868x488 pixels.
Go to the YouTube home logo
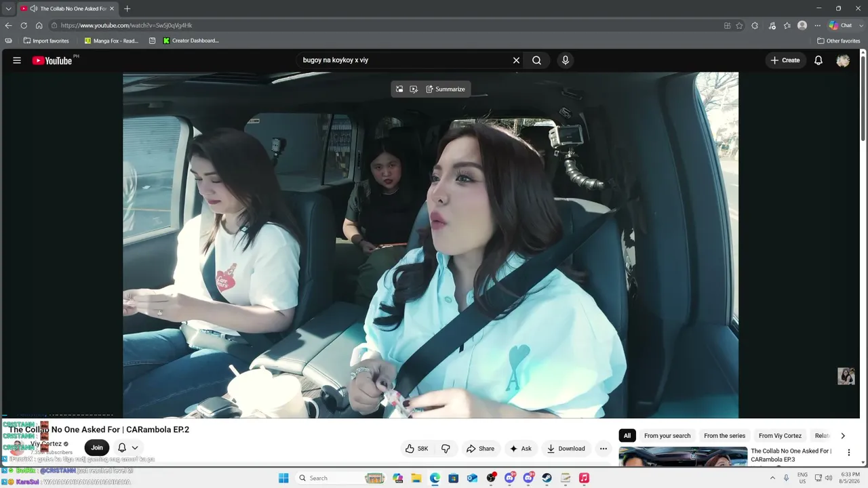(52, 60)
